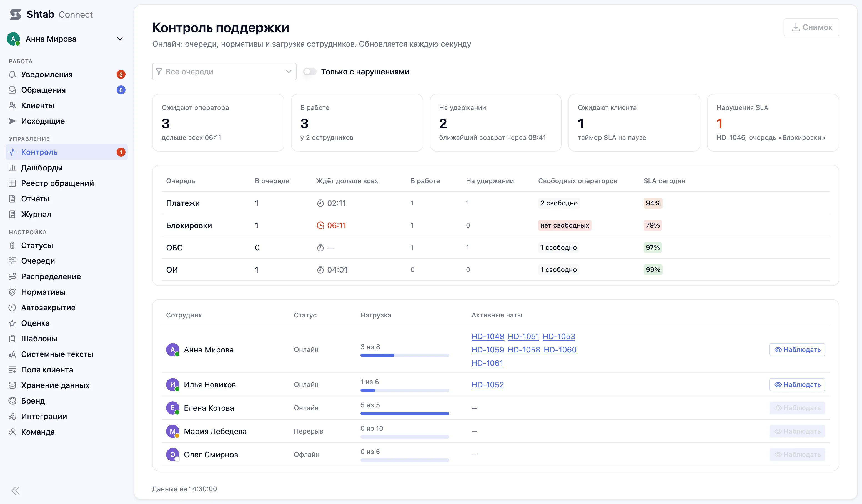Click disabled Наблюдать for Мария Лебедева
The image size is (862, 504).
(797, 431)
